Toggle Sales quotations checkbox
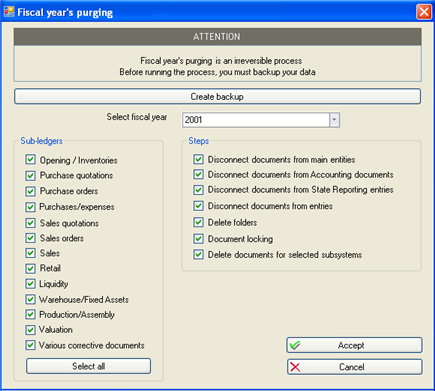The image size is (435, 391). coord(31,223)
